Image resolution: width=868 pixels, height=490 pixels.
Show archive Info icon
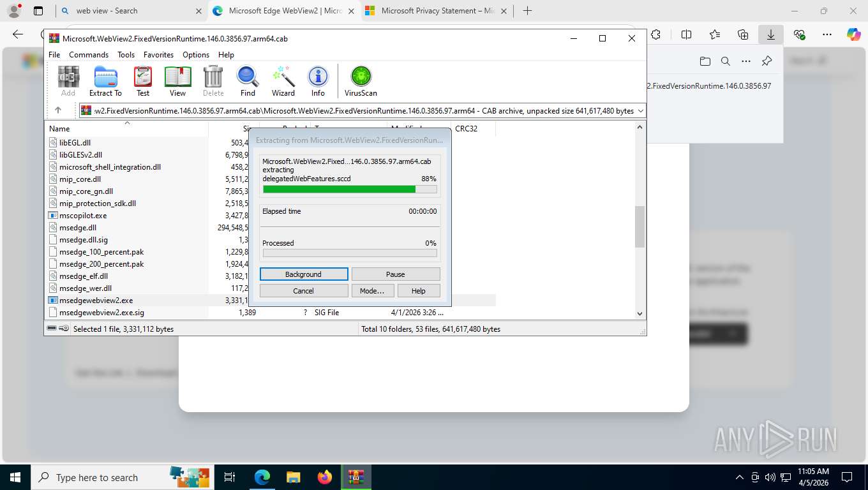(318, 81)
